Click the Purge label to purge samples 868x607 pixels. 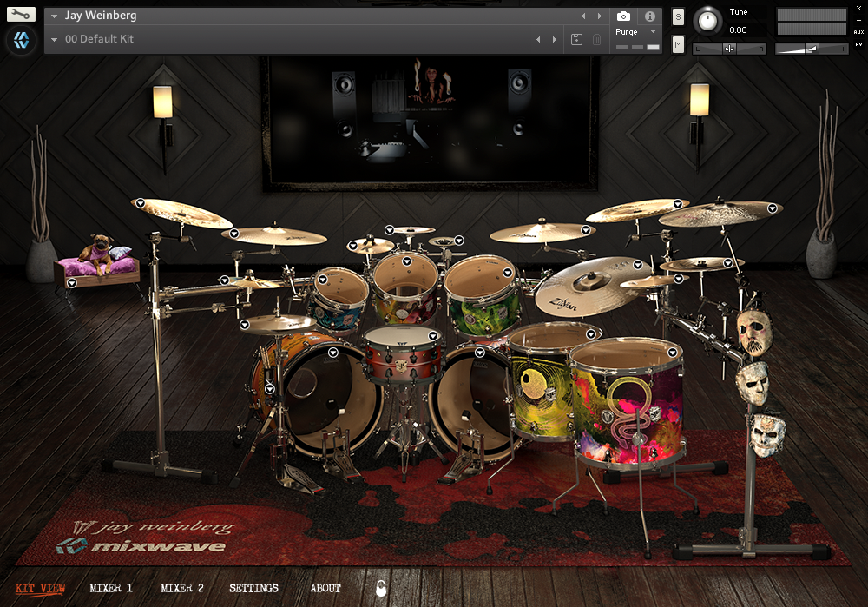pyautogui.click(x=627, y=31)
